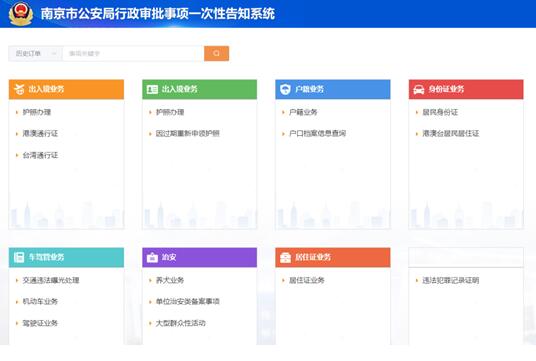Open 单位治安类备案事项 link
This screenshot has width=536, height=361.
point(188,302)
